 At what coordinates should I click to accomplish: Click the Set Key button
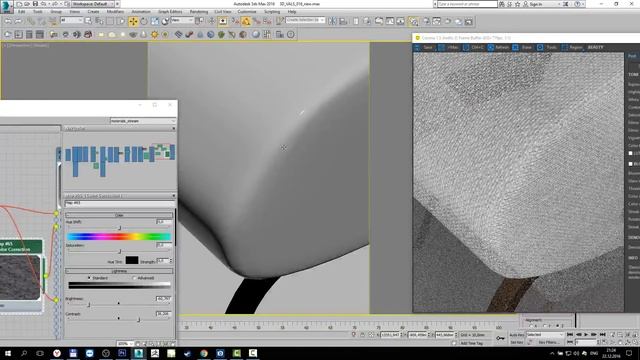517,342
